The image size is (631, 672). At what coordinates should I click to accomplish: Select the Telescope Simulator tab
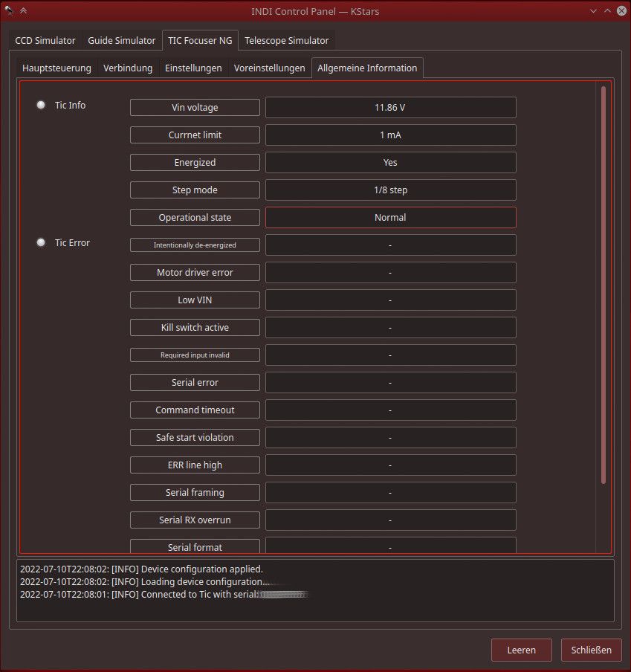pos(286,40)
